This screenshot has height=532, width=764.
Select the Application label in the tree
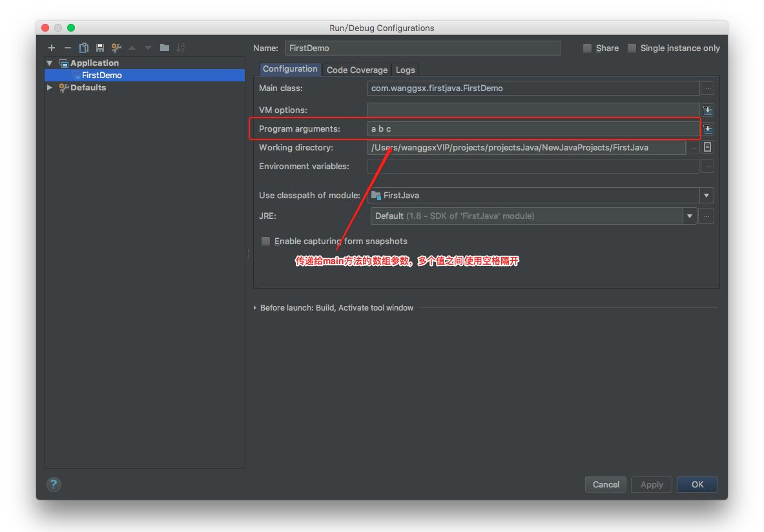pos(94,63)
